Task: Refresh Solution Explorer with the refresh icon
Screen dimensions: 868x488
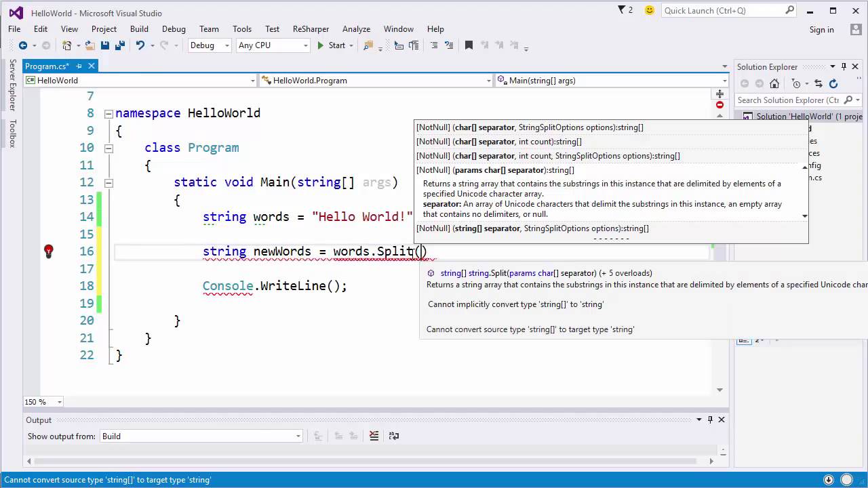Action: click(x=833, y=83)
